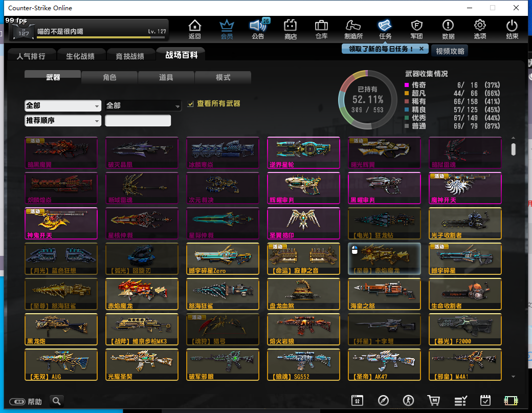This screenshot has width=532, height=413.
Task: Open the 任务 mission icon
Action: click(385, 29)
